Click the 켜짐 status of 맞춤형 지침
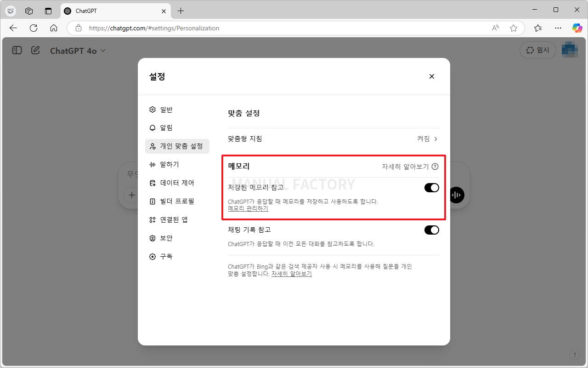 pos(423,139)
